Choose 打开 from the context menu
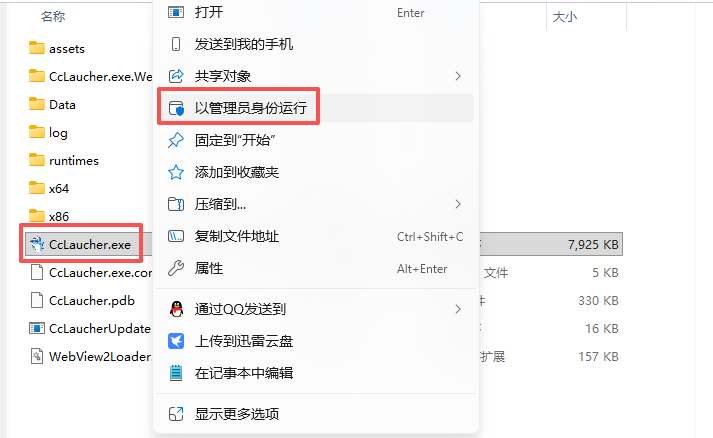Screen dimensions: 713x438 pyautogui.click(x=316, y=12)
